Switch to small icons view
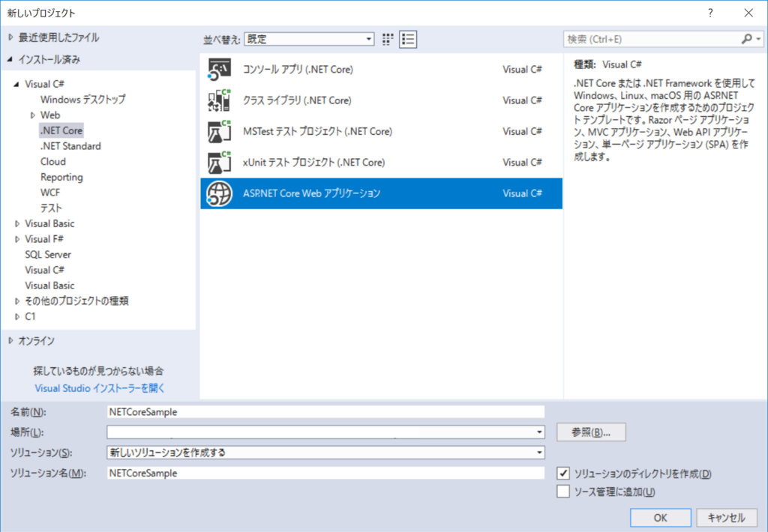Viewport: 768px width, 532px height. (x=388, y=39)
